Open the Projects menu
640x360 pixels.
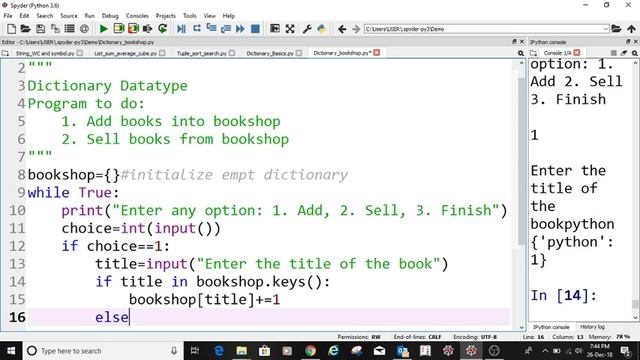[165, 16]
